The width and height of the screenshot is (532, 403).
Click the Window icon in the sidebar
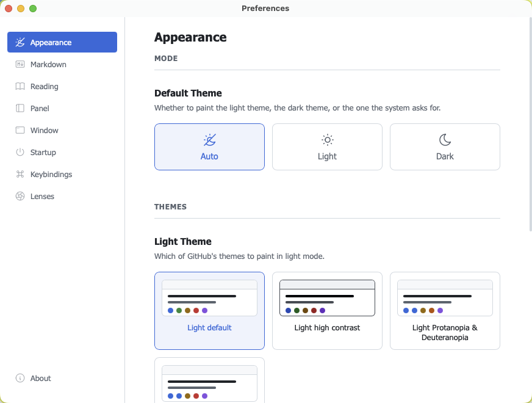[20, 130]
